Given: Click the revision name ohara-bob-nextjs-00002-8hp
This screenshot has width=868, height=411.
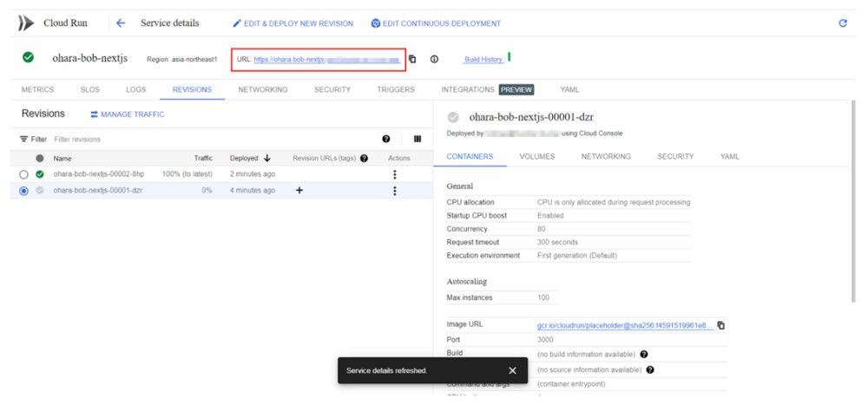Looking at the screenshot, I should 99,174.
